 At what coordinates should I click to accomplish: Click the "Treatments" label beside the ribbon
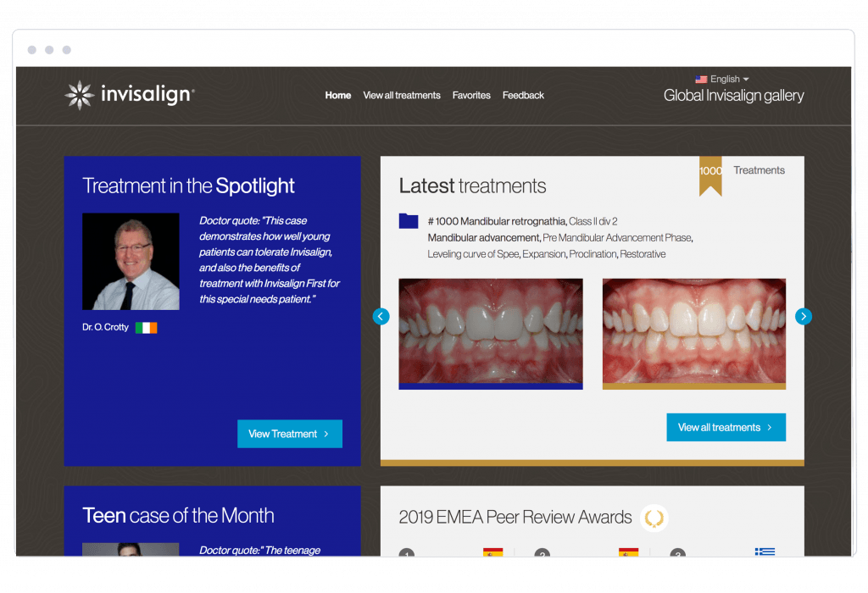click(x=759, y=170)
